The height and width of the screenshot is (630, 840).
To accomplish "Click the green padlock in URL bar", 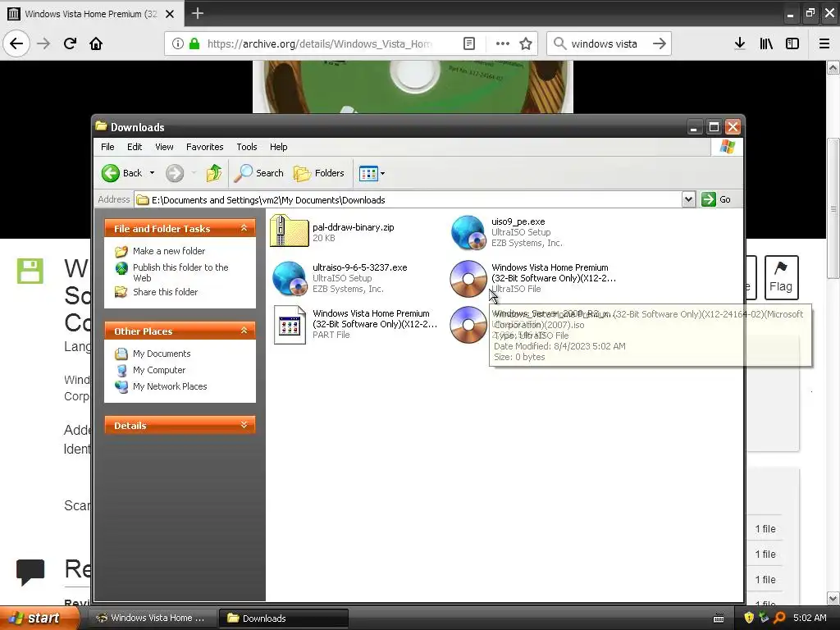I will 194,43.
